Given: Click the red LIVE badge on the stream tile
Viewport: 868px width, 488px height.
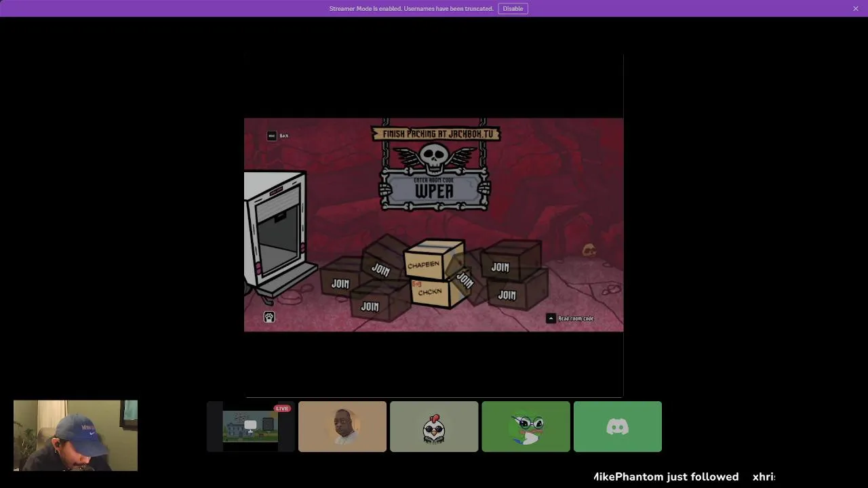Looking at the screenshot, I should (282, 408).
